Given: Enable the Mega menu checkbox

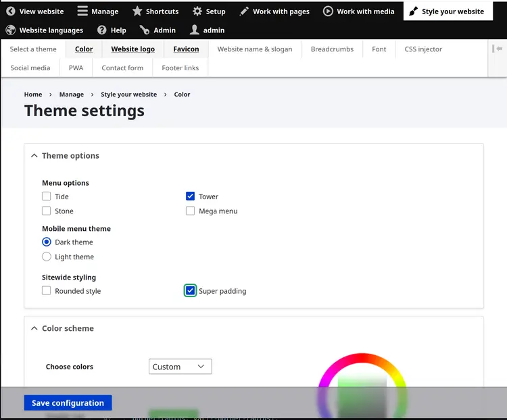Looking at the screenshot, I should [190, 211].
